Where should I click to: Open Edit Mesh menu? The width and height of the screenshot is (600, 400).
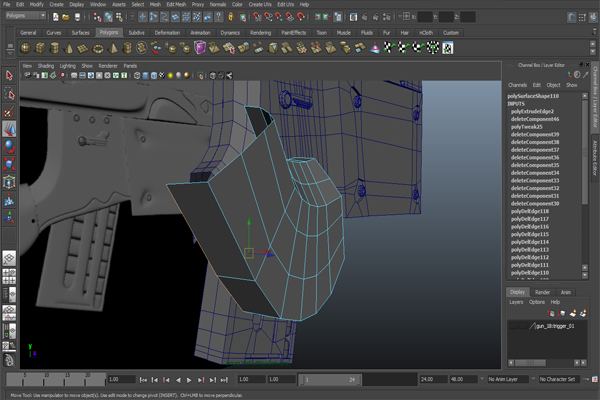pyautogui.click(x=176, y=5)
